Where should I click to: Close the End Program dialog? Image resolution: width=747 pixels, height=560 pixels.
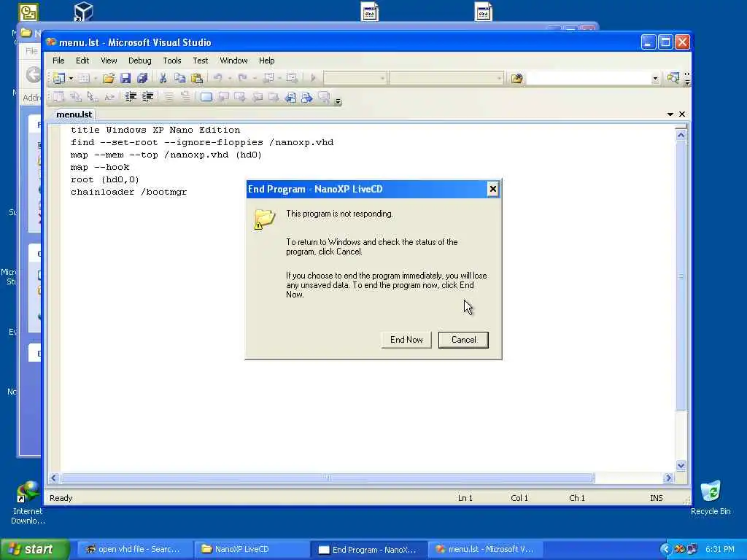(492, 189)
